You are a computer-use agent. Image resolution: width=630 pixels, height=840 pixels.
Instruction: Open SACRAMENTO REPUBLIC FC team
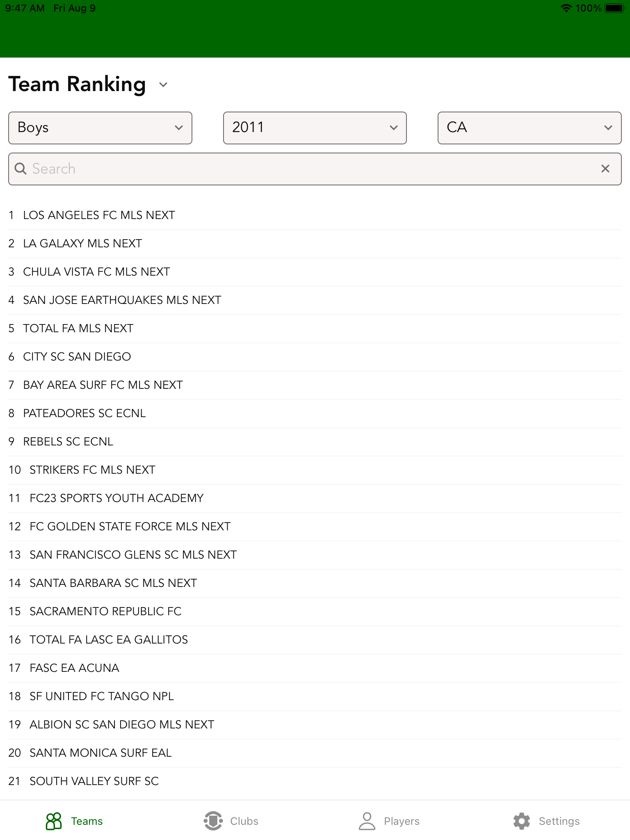105,612
